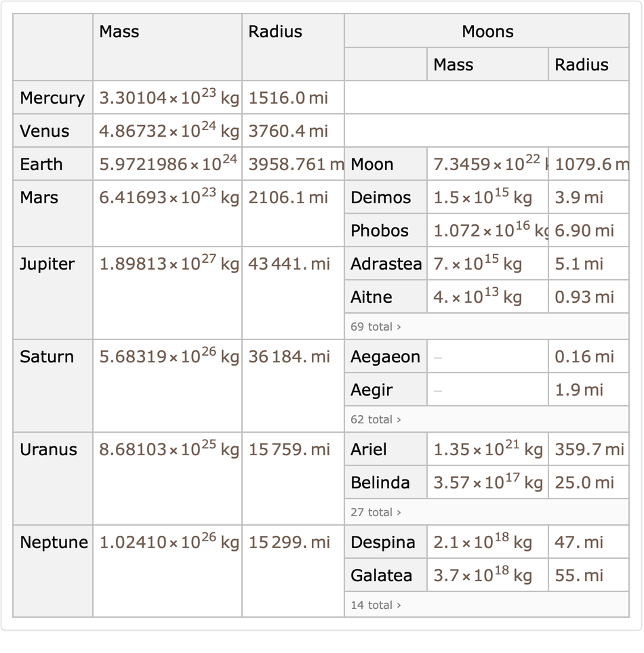Expand Saturn's "62 total" moons list
This screenshot has width=644, height=653.
376,419
